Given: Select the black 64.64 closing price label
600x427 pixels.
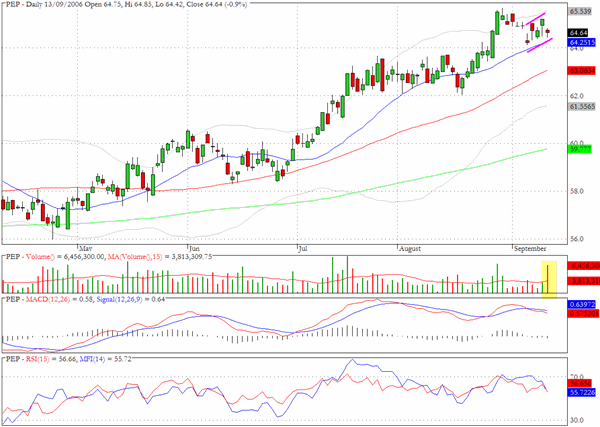Looking at the screenshot, I should tap(577, 33).
